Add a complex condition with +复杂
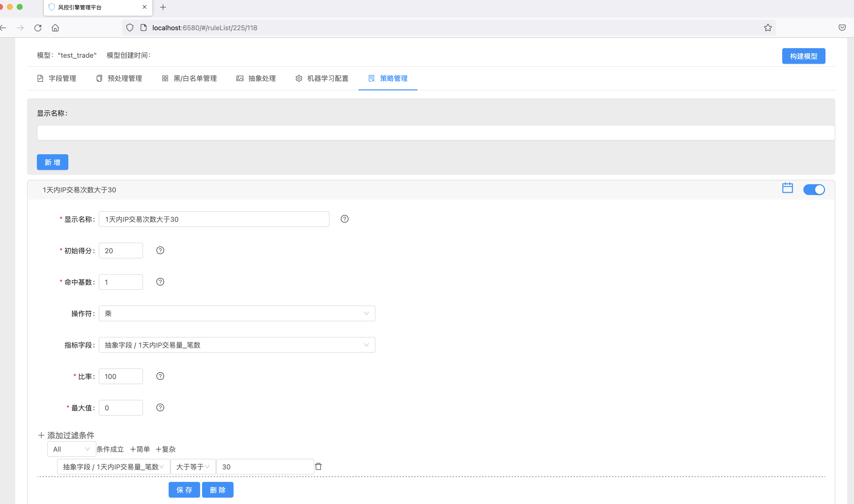Screen dimensions: 854x504 (165, 449)
